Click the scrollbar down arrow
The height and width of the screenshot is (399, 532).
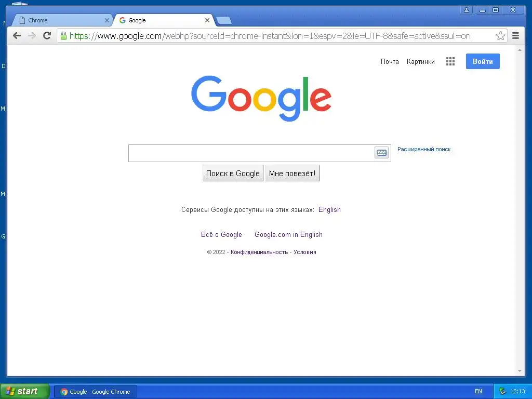[520, 371]
